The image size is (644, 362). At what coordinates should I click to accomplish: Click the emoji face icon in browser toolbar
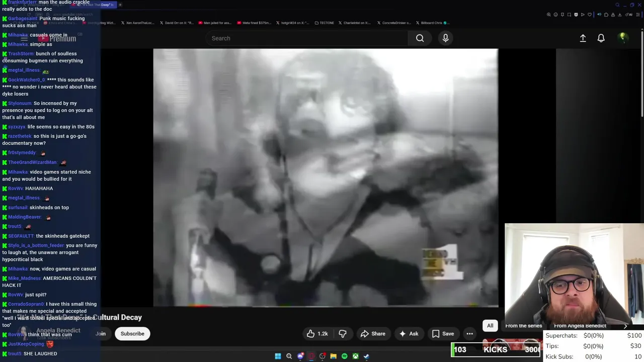555,15
